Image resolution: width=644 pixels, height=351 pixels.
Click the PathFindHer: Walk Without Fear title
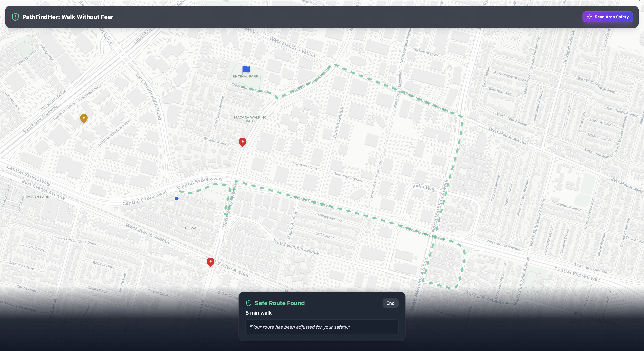(x=68, y=17)
